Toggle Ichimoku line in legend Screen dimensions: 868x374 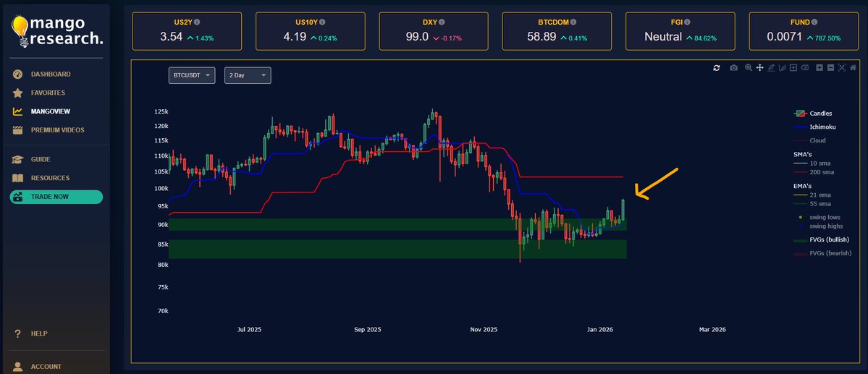tap(814, 127)
